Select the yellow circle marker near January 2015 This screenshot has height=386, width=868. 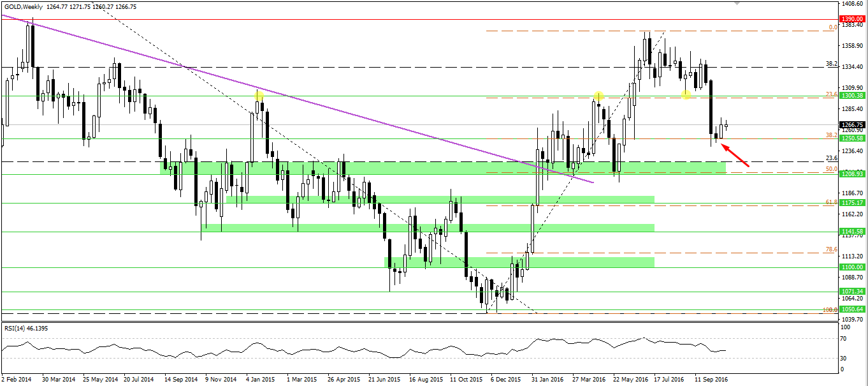259,96
